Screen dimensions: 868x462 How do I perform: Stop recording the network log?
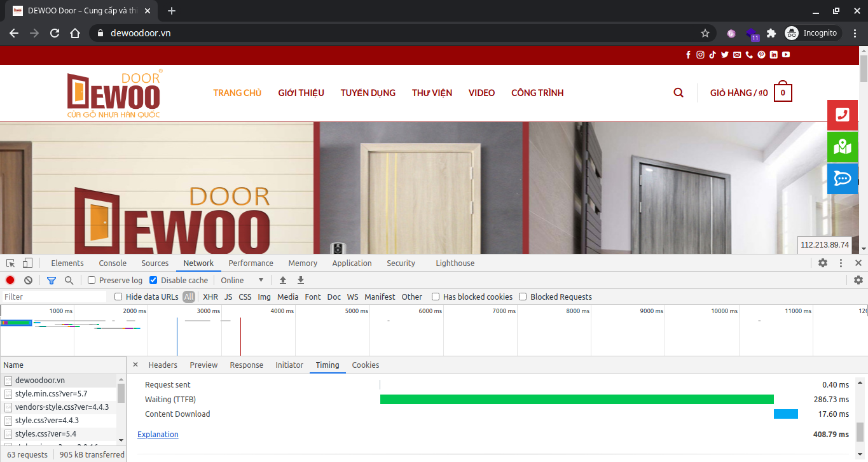(x=10, y=280)
